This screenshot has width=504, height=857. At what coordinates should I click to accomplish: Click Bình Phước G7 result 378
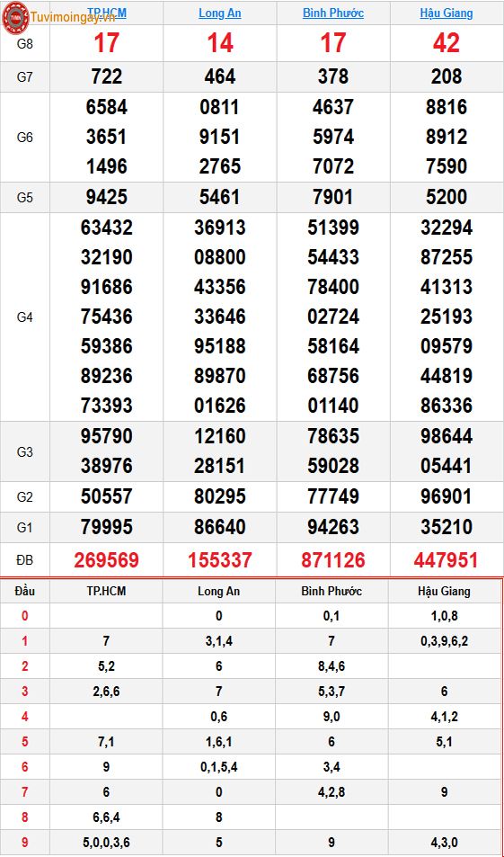point(333,76)
